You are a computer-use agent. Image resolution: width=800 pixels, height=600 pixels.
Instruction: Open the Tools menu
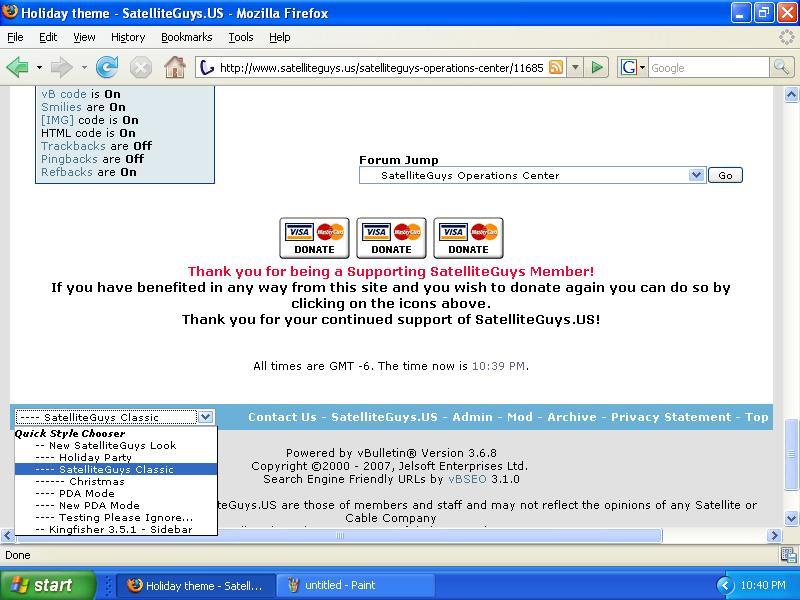pos(241,37)
